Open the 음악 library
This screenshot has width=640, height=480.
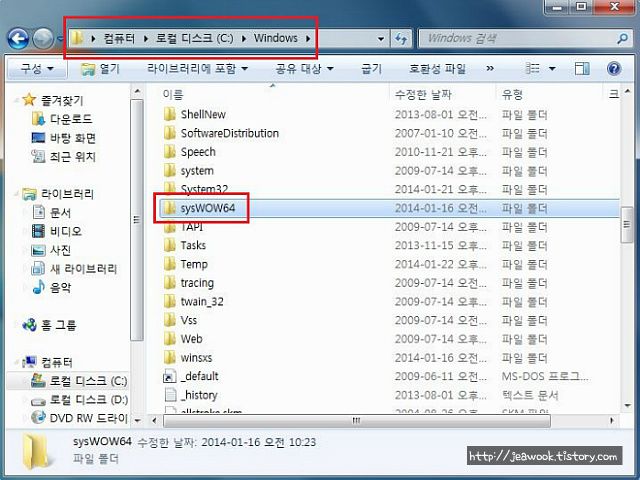click(60, 288)
